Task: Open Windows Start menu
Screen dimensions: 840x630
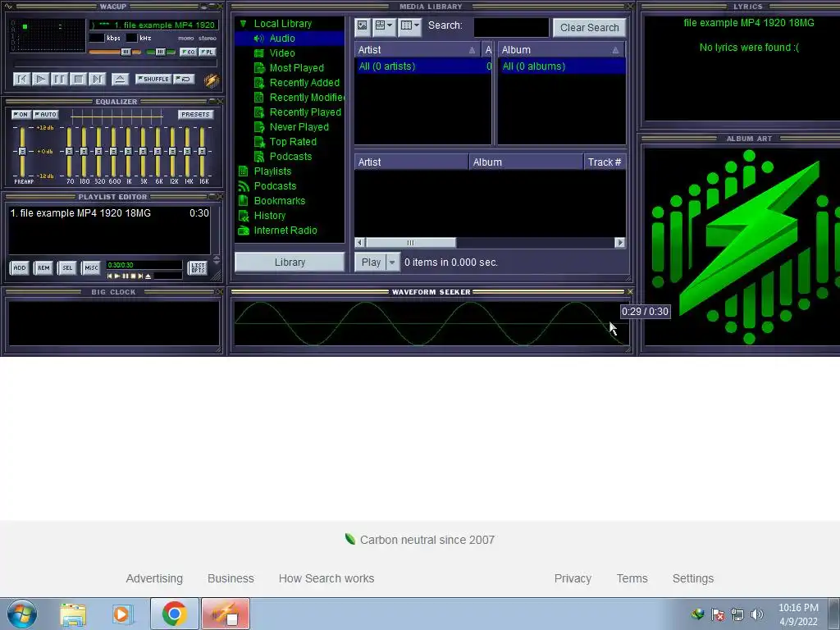Action: coord(21,614)
